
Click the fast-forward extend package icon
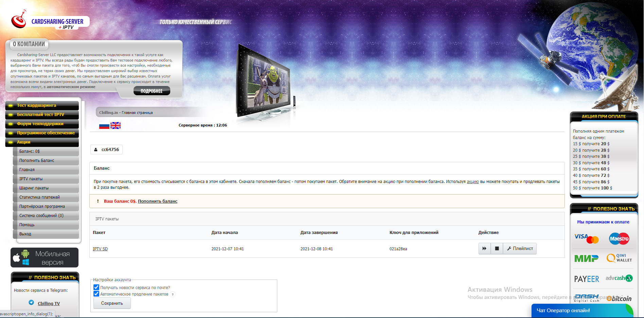[x=484, y=249]
